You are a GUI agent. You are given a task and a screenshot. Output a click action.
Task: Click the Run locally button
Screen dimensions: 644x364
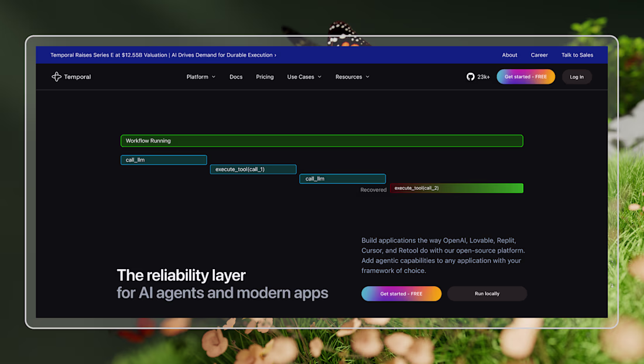487,294
